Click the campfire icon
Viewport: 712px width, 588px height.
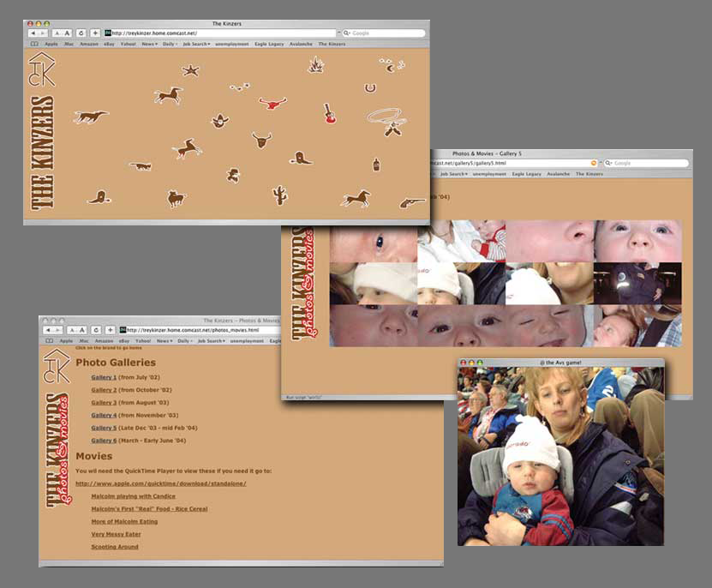pos(315,65)
